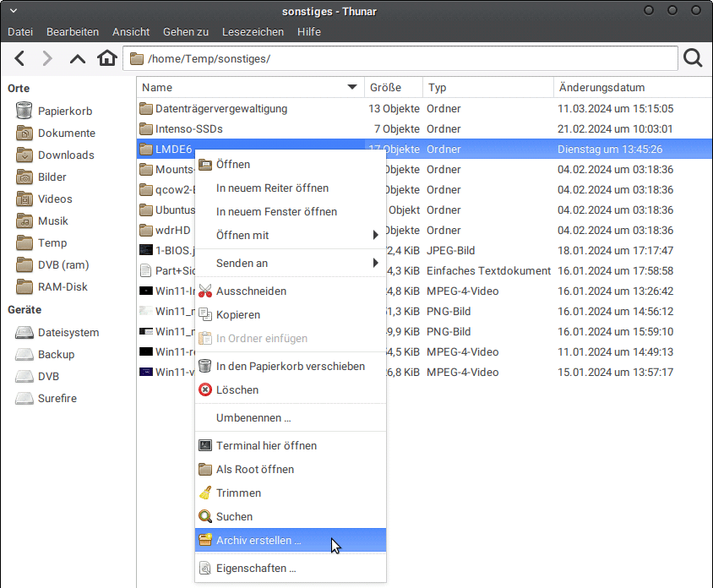713x588 pixels.
Task: Open the Datei menu
Action: click(20, 32)
